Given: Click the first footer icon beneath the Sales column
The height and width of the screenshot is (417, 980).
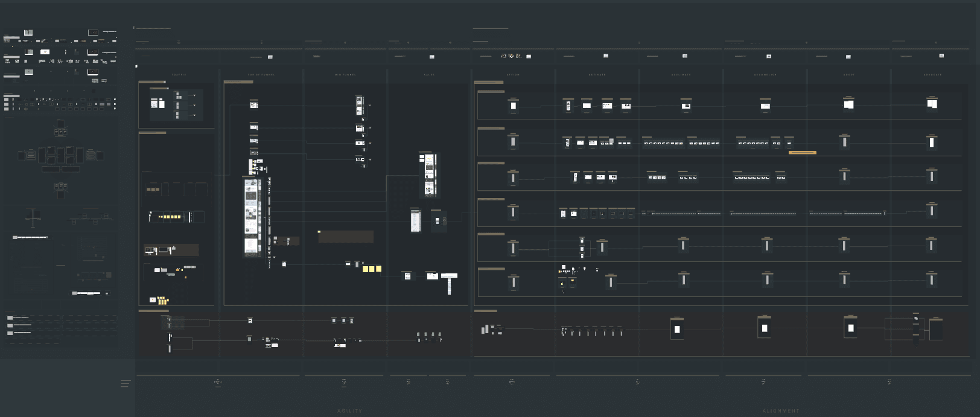Looking at the screenshot, I should tap(409, 382).
